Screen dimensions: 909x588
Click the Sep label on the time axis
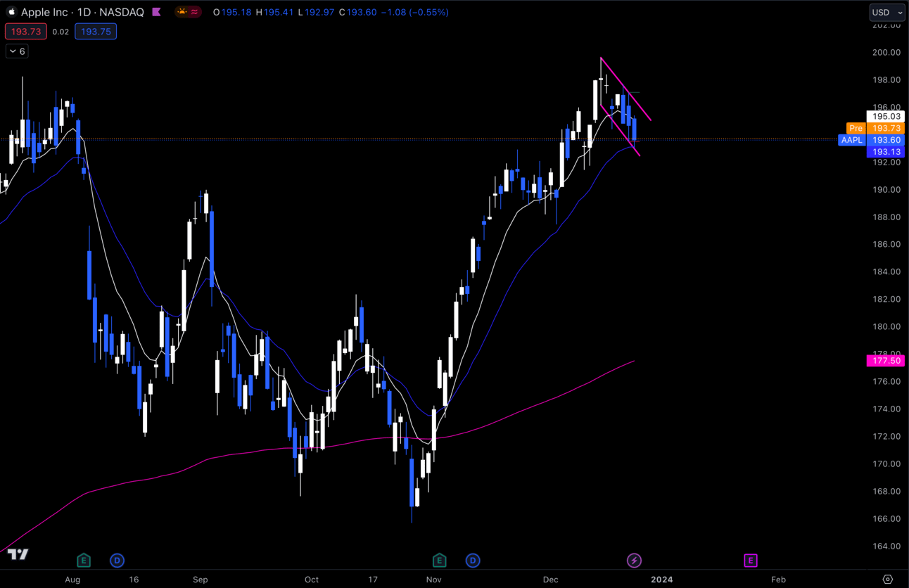tap(201, 580)
